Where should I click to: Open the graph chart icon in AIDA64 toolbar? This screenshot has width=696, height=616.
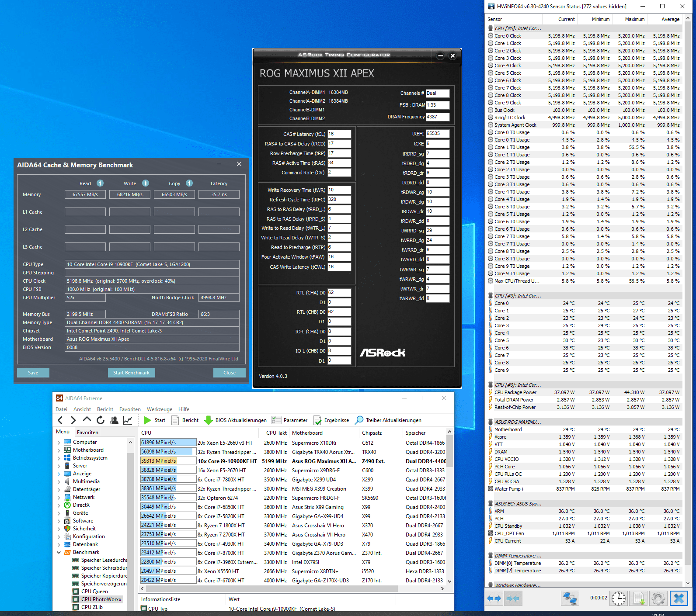[128, 420]
